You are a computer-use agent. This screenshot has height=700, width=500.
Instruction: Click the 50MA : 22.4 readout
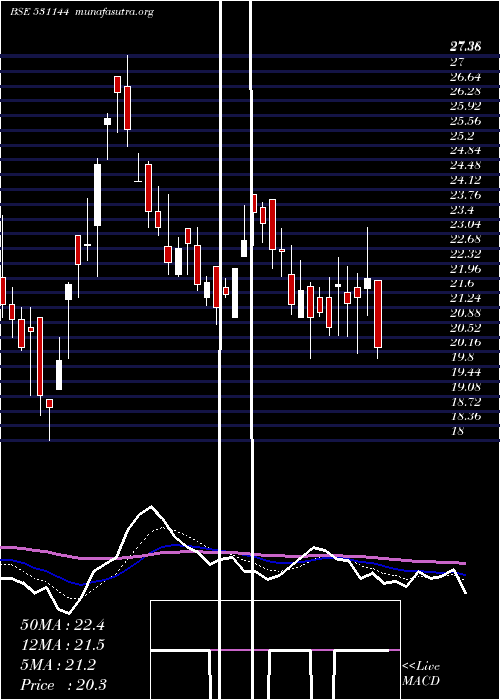point(62,625)
